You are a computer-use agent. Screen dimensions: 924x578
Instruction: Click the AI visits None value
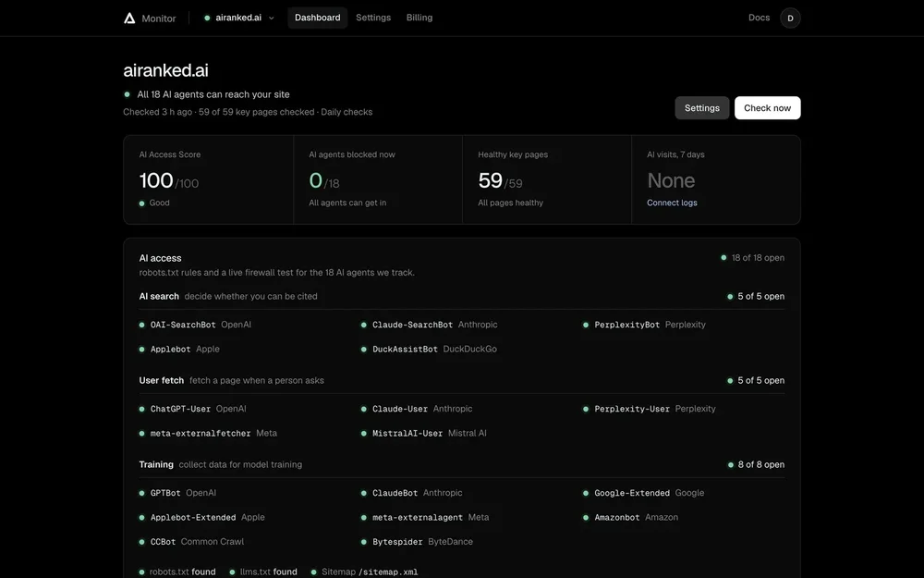pos(671,180)
